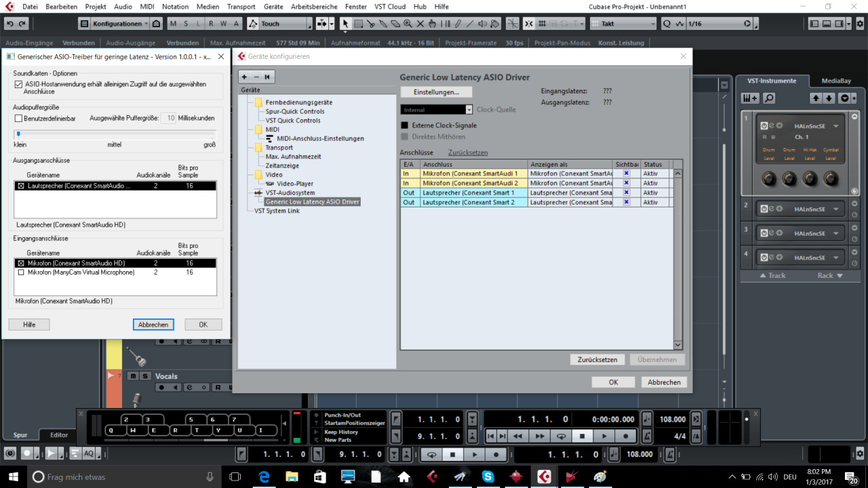
Task: Open Microsoft Edge from the taskbar
Action: (x=264, y=476)
